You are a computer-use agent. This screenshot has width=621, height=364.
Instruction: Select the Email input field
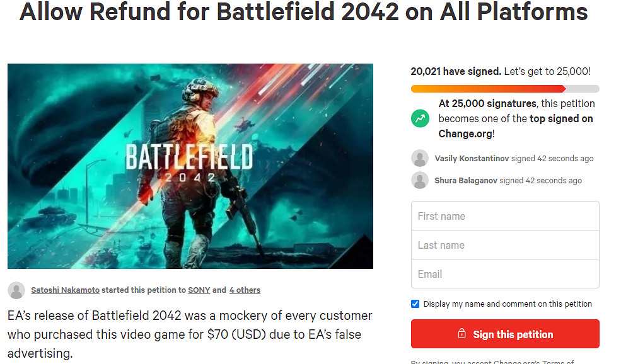pos(505,274)
